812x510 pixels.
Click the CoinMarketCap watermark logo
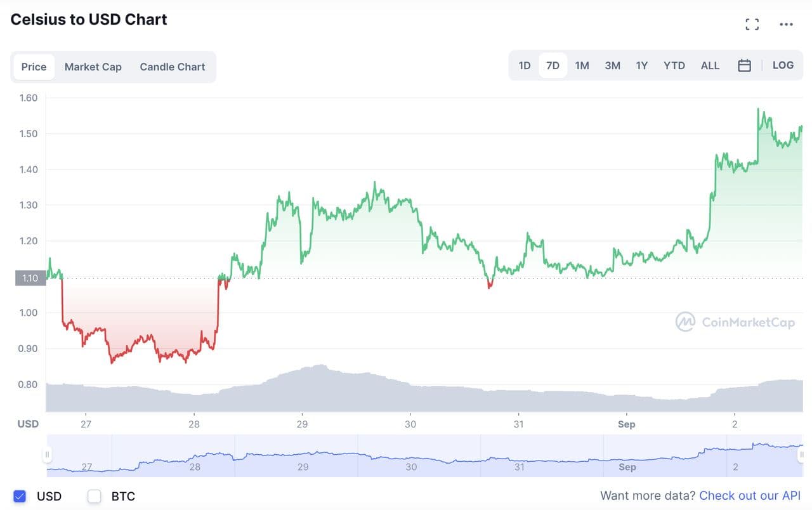tap(735, 322)
